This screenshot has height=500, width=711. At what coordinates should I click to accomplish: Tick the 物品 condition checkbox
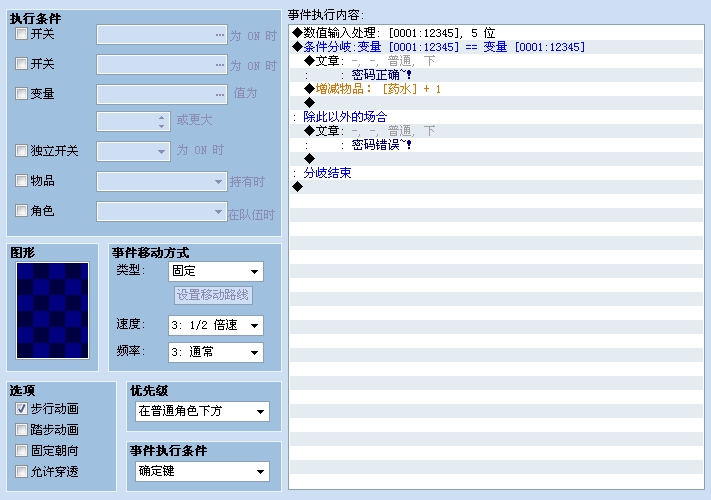[21, 180]
